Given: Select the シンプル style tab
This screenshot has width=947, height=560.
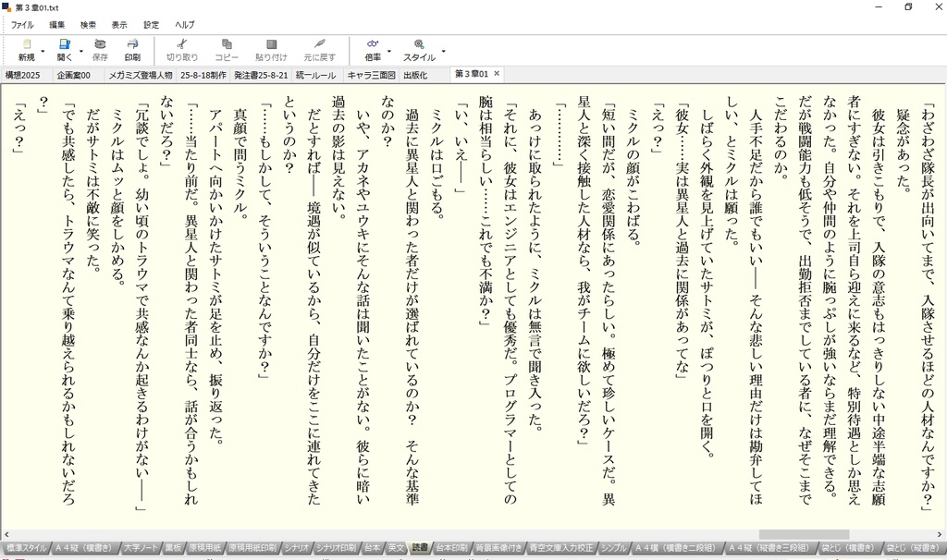Looking at the screenshot, I should (614, 548).
